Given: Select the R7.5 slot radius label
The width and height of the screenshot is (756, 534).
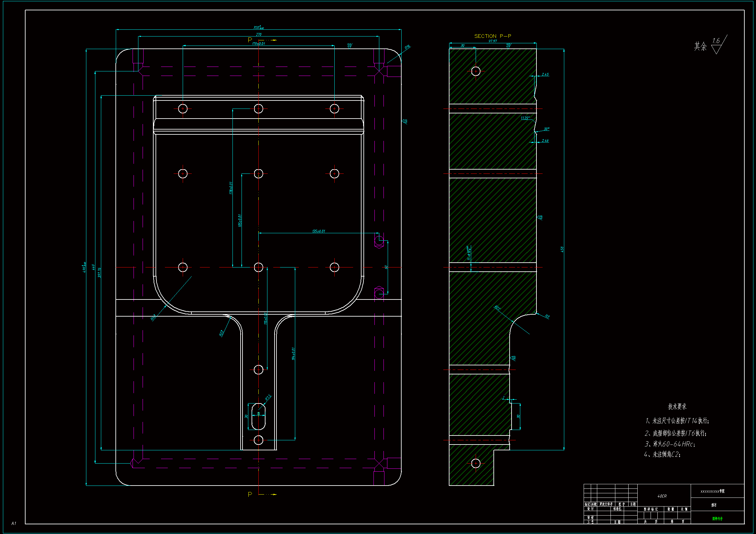Looking at the screenshot, I should click(x=268, y=398).
